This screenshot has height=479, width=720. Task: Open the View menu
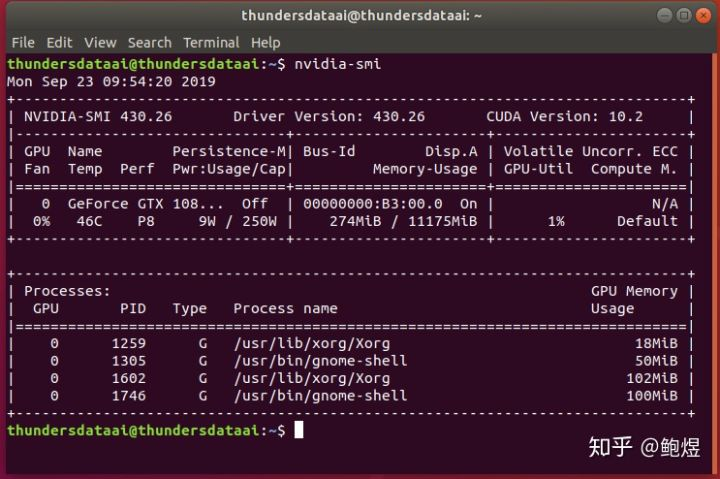pyautogui.click(x=100, y=43)
